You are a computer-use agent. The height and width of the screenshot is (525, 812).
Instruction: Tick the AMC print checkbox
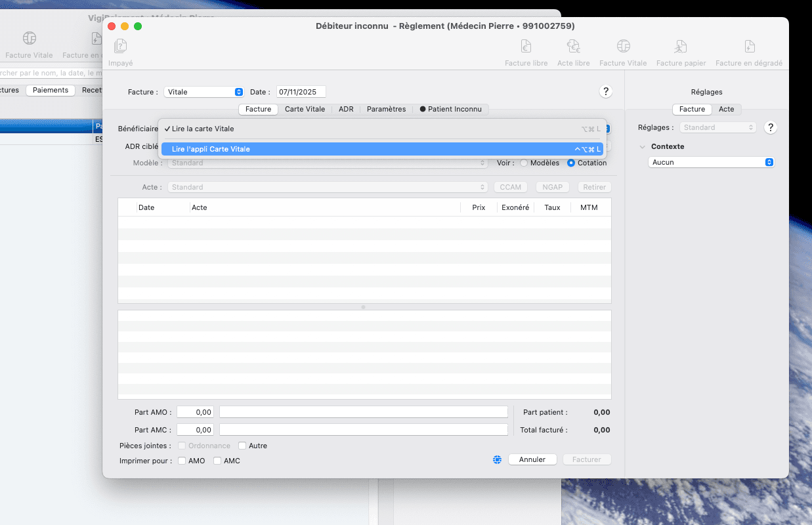click(217, 461)
